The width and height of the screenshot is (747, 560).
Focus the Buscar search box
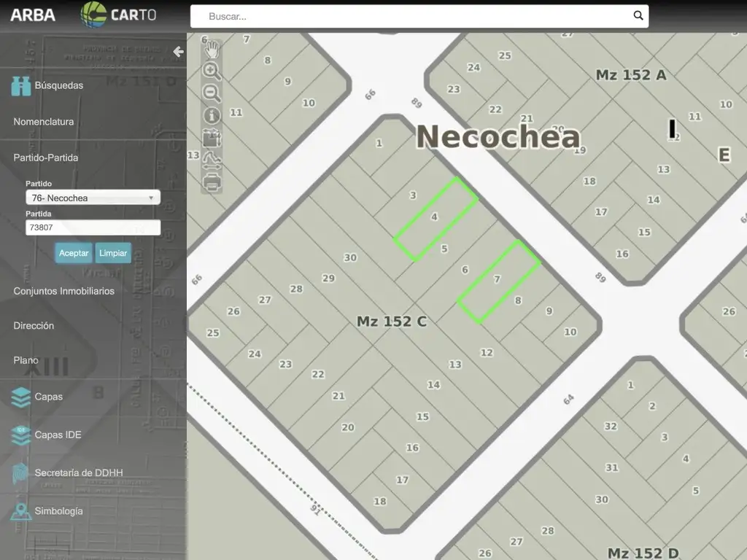tap(412, 16)
